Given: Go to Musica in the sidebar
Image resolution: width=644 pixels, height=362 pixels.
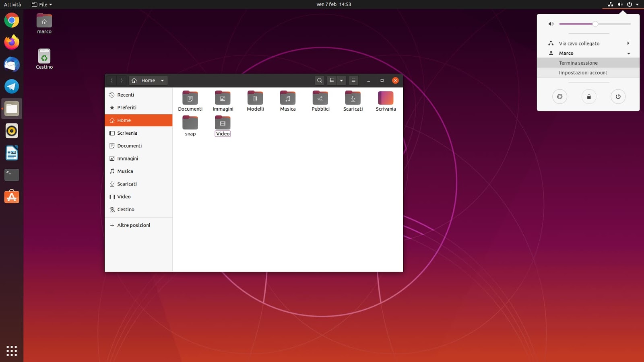Looking at the screenshot, I should coord(138,171).
